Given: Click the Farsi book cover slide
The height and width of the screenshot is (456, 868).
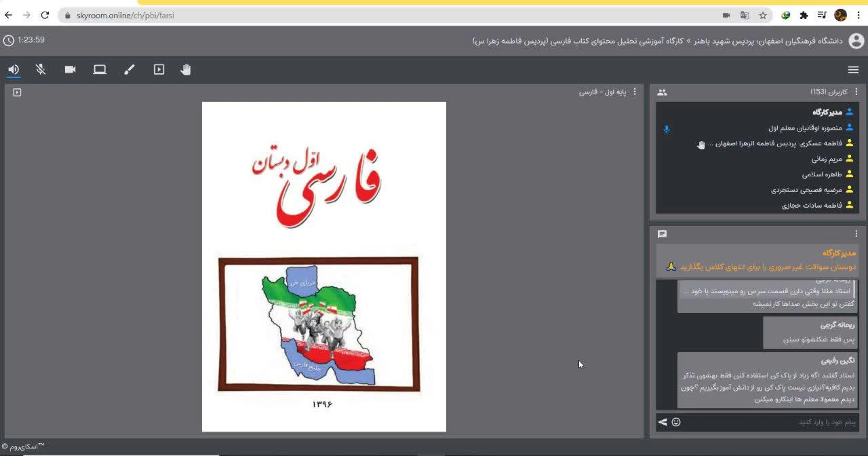Looking at the screenshot, I should tap(323, 266).
